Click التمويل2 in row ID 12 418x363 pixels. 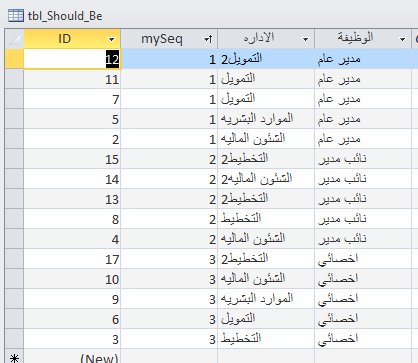tap(242, 59)
